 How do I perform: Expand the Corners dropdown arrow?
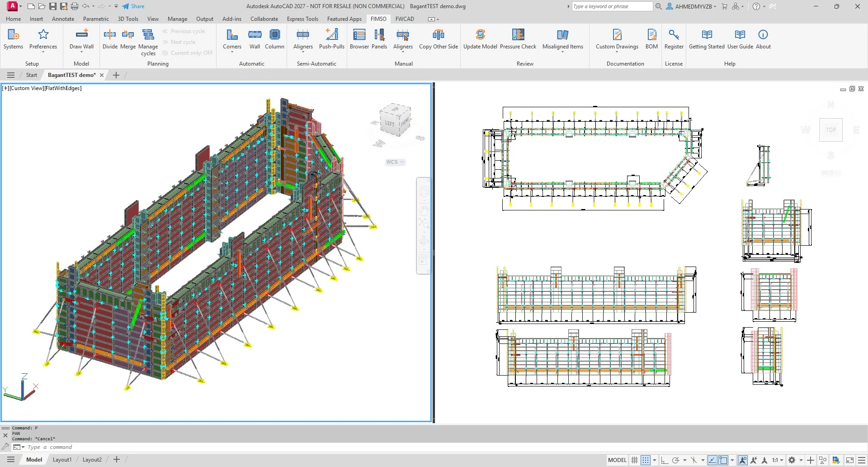[232, 52]
